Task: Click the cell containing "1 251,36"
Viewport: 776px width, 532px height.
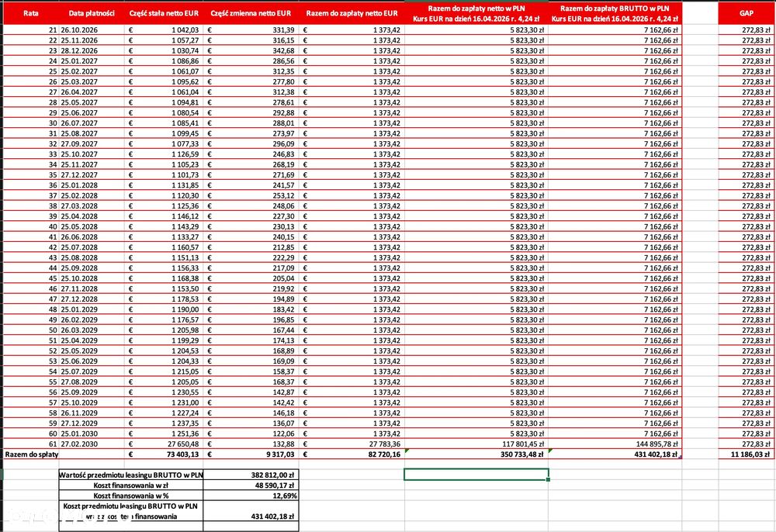Action: 164,434
